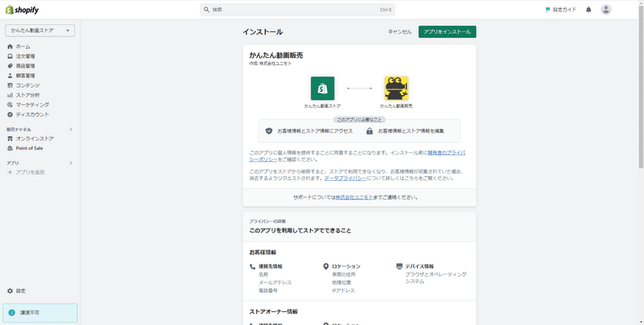Click the IPアドレス text under ロケーション
The height and width of the screenshot is (325, 644).
point(344,290)
